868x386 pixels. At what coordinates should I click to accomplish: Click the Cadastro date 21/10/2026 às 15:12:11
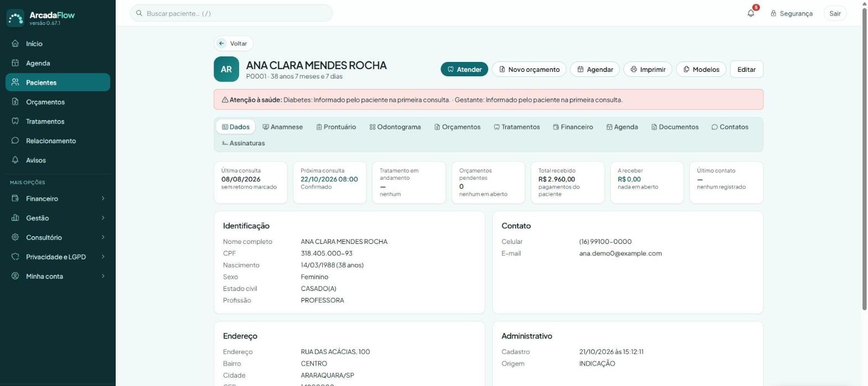pyautogui.click(x=611, y=352)
